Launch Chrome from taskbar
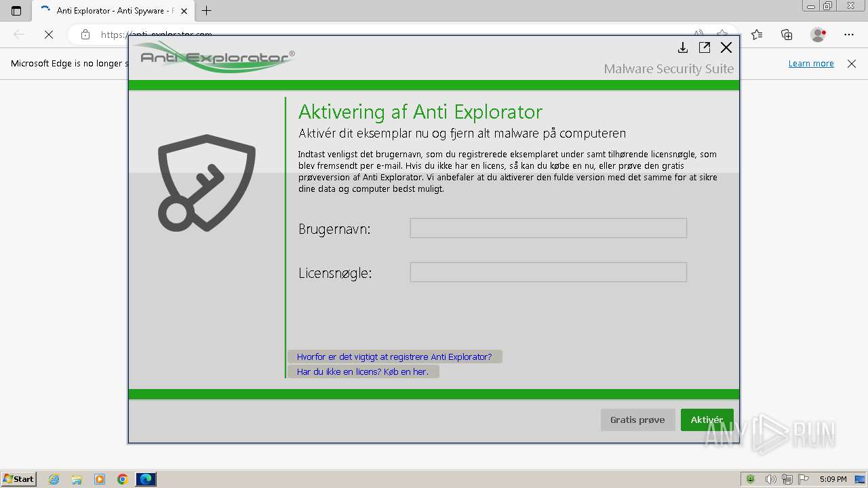The image size is (868, 488). [x=123, y=479]
